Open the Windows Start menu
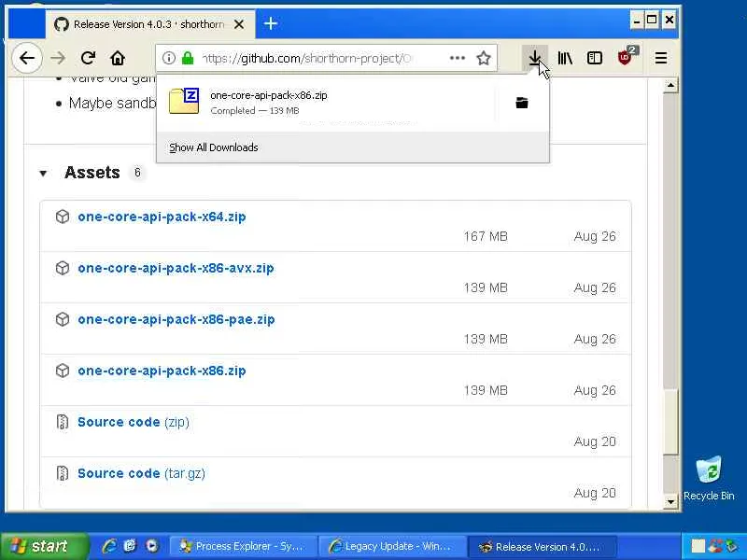This screenshot has width=747, height=560. pos(44,546)
